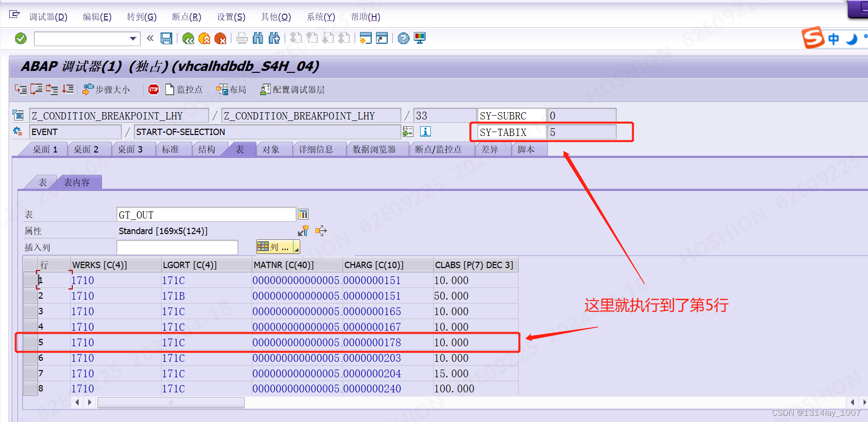Collapse the command field with double-chevron

tap(150, 38)
